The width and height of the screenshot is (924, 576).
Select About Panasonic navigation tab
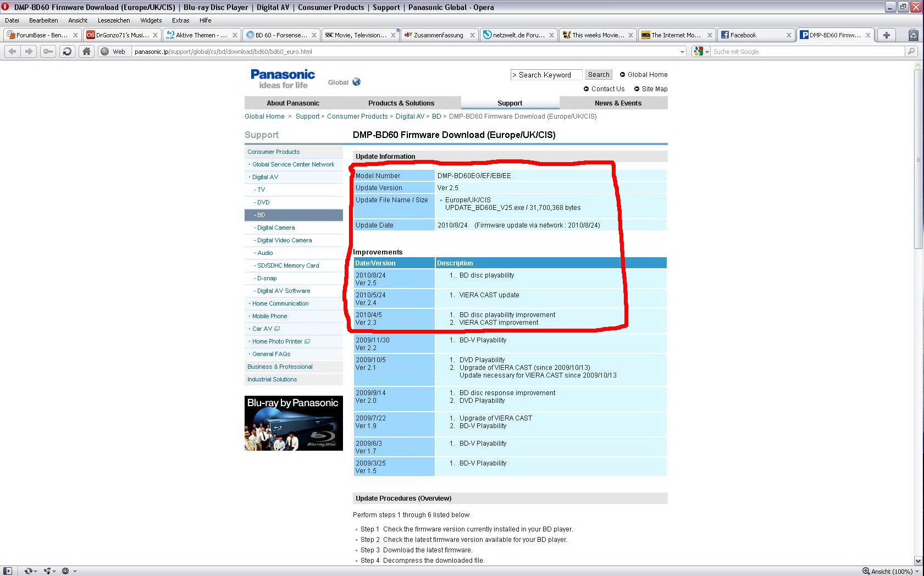pyautogui.click(x=293, y=103)
